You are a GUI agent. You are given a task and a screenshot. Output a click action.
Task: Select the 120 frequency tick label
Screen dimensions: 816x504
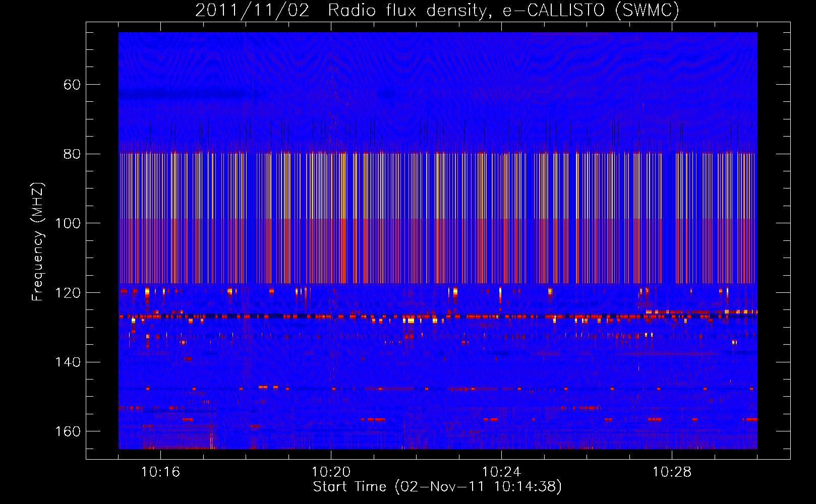(68, 293)
